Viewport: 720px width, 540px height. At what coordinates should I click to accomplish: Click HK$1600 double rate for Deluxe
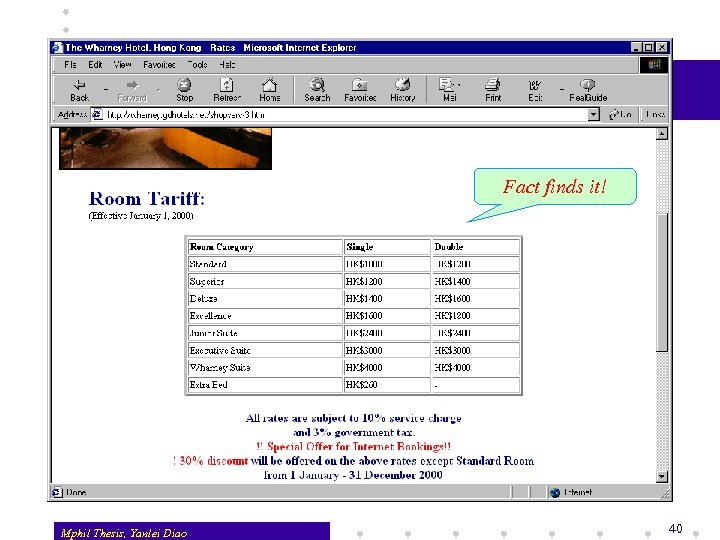[452, 299]
